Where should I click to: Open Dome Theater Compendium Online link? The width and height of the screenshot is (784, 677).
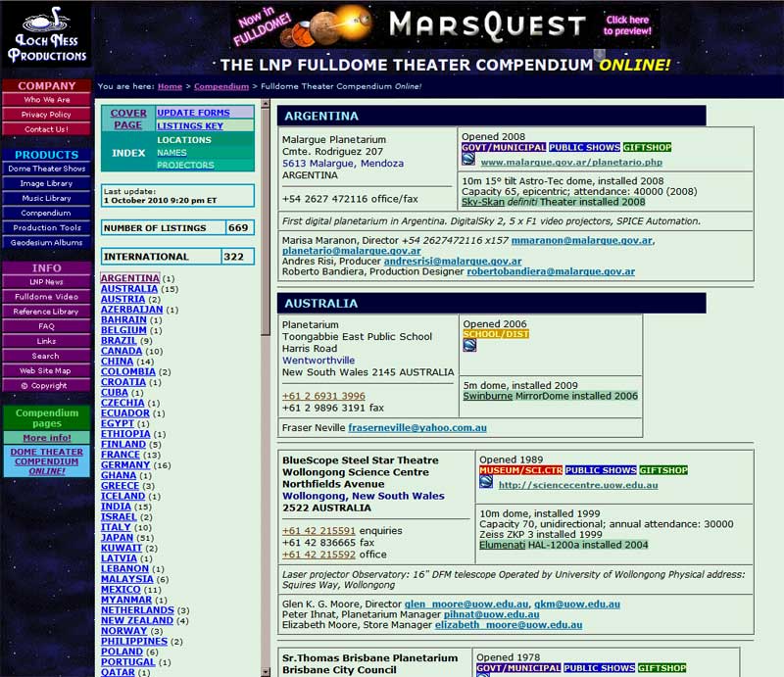click(x=46, y=461)
